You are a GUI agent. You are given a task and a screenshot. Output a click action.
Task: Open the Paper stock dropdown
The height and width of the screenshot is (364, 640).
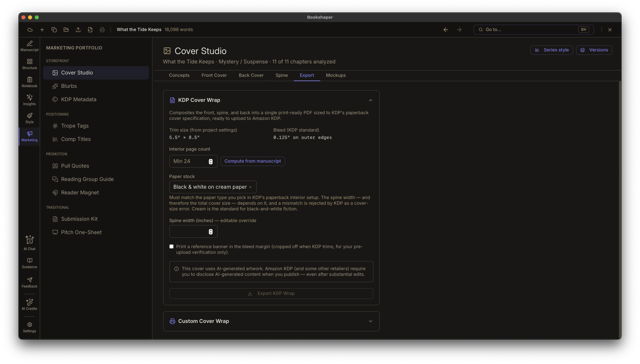(213, 187)
